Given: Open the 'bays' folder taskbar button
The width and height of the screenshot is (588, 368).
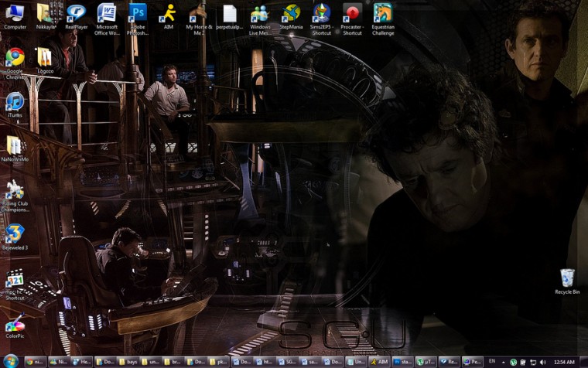Looking at the screenshot, I should (128, 362).
